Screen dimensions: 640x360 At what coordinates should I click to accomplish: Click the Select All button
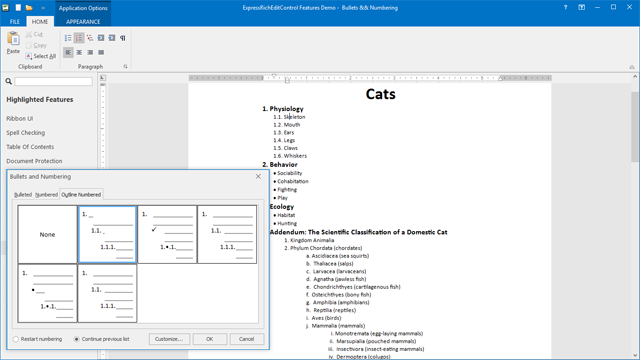[40, 56]
